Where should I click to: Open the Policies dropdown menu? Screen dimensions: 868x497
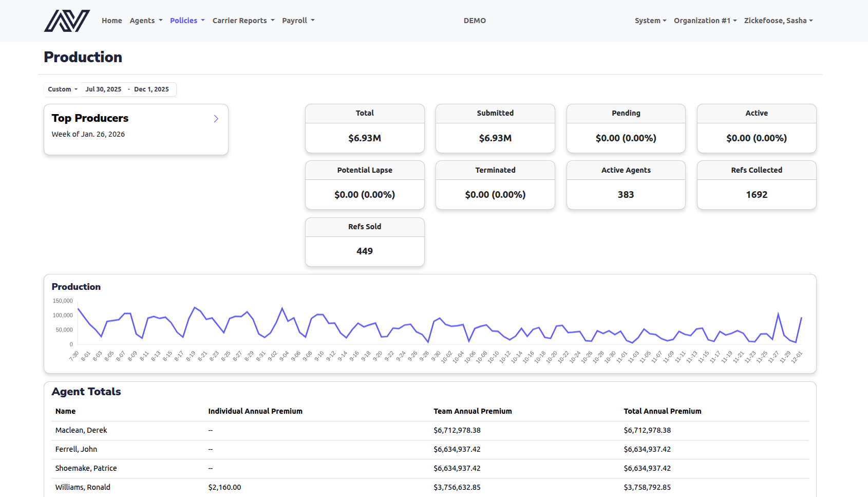pos(187,21)
